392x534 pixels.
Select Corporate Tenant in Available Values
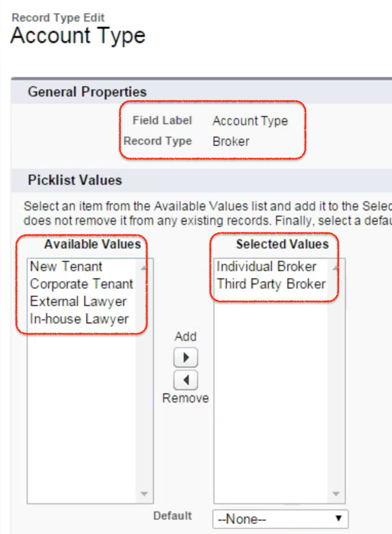82,284
